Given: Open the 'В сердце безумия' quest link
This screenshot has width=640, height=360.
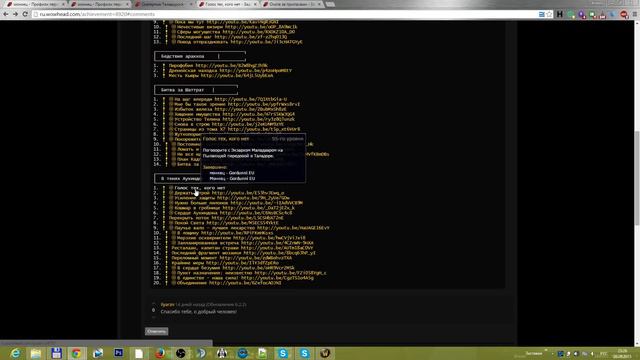Looking at the screenshot, I should (200, 268).
